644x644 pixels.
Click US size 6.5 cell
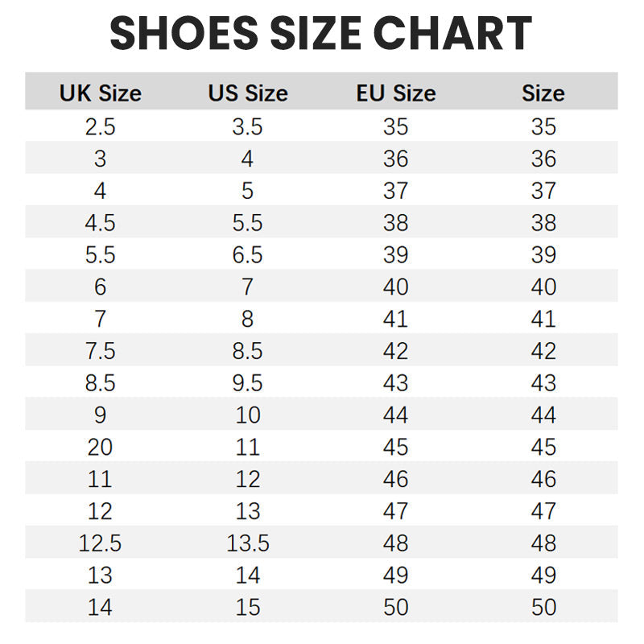[247, 254]
